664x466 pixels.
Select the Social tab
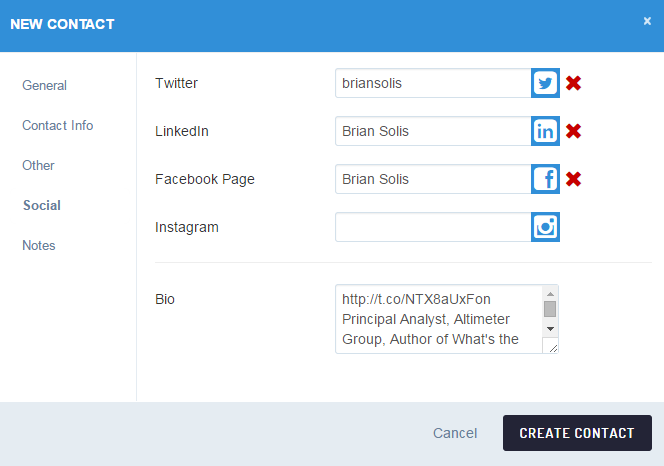42,205
